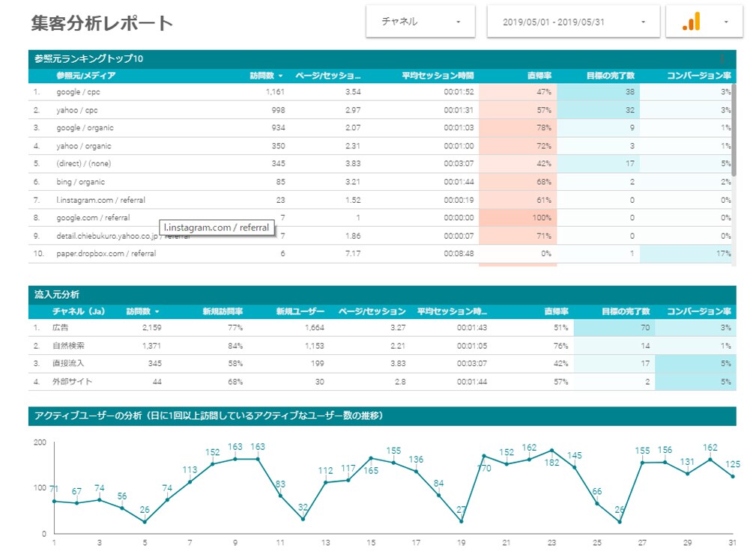Select the google.com / referral row
This screenshot has width=756, height=557.
[x=380, y=218]
